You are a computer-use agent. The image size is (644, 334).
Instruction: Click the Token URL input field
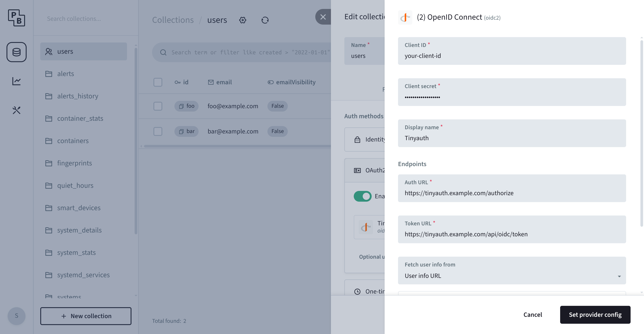click(x=512, y=229)
